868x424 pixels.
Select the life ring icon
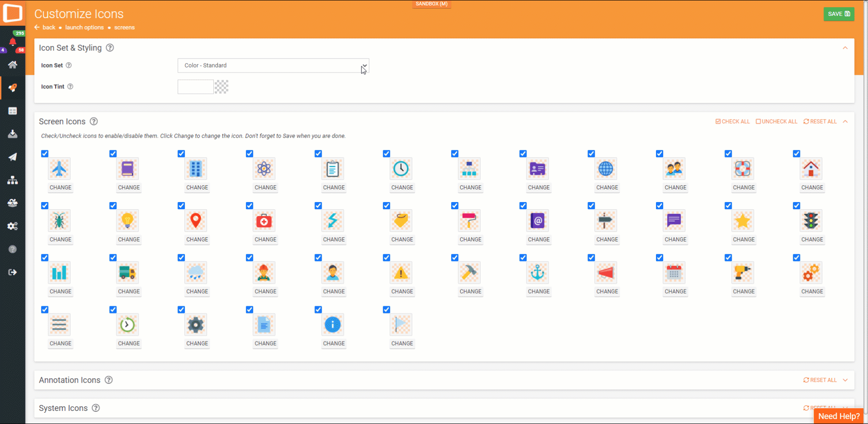[743, 169]
